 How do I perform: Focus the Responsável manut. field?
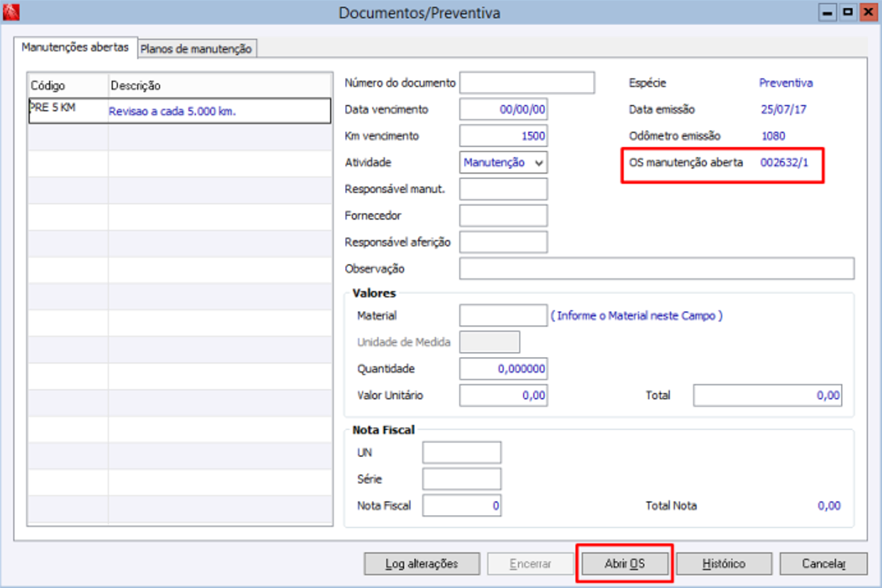pyautogui.click(x=504, y=189)
